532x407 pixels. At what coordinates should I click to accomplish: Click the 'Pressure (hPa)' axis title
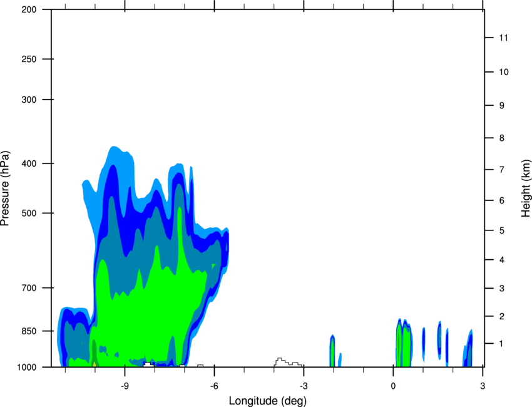pyautogui.click(x=5, y=188)
